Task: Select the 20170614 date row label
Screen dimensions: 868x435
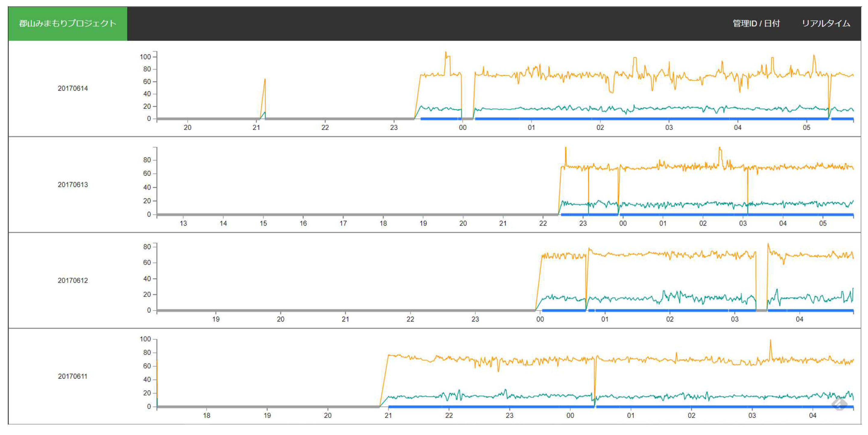Action: pyautogui.click(x=73, y=88)
